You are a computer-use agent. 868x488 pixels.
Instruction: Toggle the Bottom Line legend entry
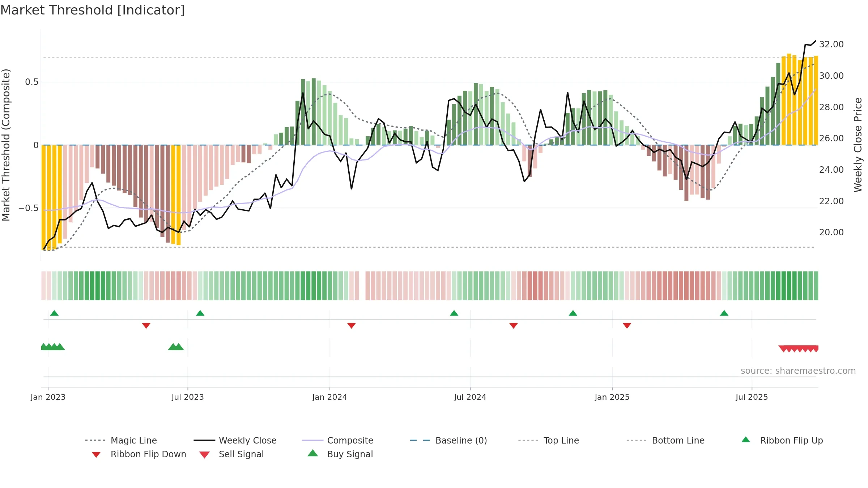pyautogui.click(x=665, y=440)
